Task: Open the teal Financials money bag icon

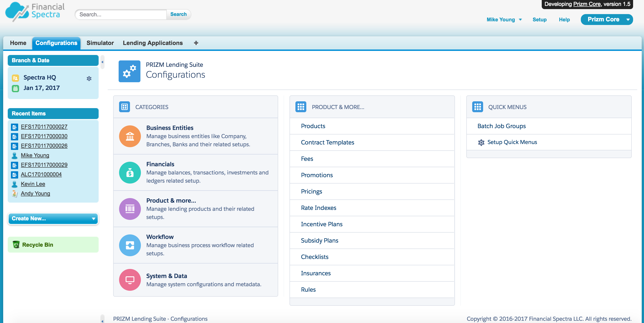Action: pyautogui.click(x=130, y=173)
